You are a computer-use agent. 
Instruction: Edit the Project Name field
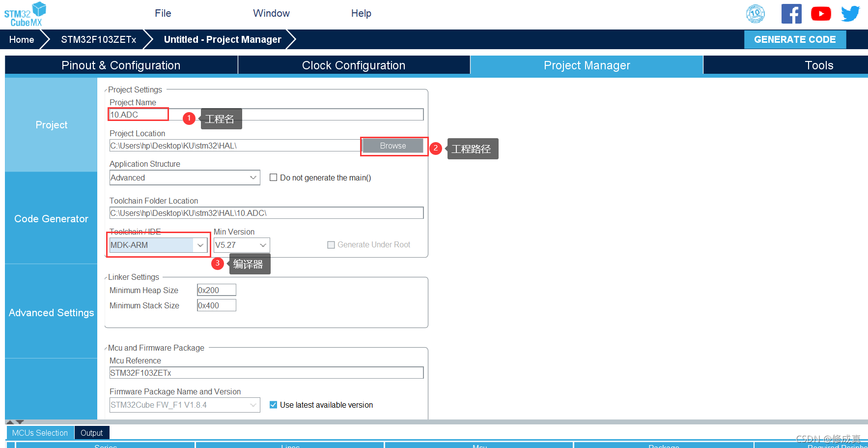(x=266, y=115)
